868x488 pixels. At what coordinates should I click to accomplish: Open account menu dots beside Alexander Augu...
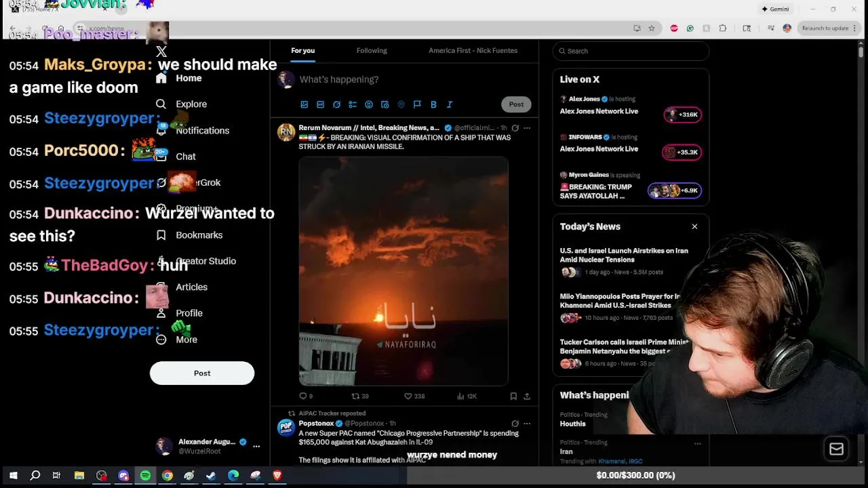[256, 446]
